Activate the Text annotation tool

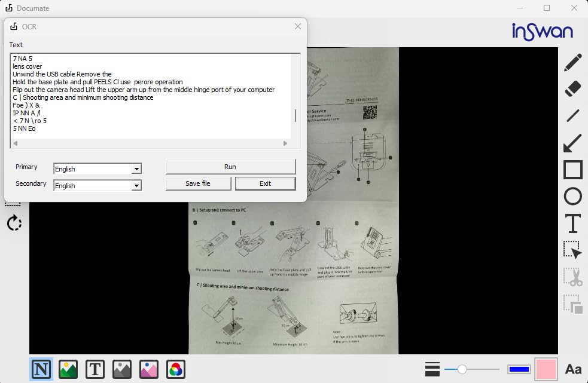(572, 223)
